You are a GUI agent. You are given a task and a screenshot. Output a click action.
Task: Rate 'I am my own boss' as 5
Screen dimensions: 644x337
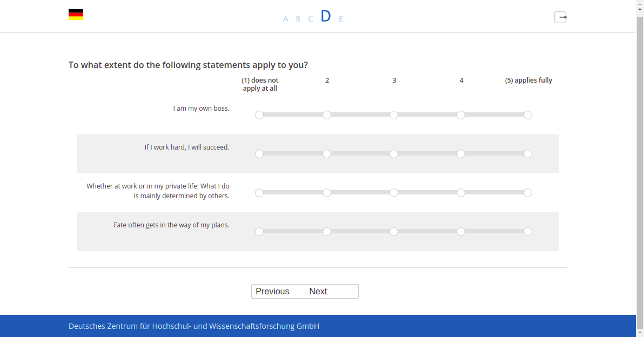[x=528, y=115]
